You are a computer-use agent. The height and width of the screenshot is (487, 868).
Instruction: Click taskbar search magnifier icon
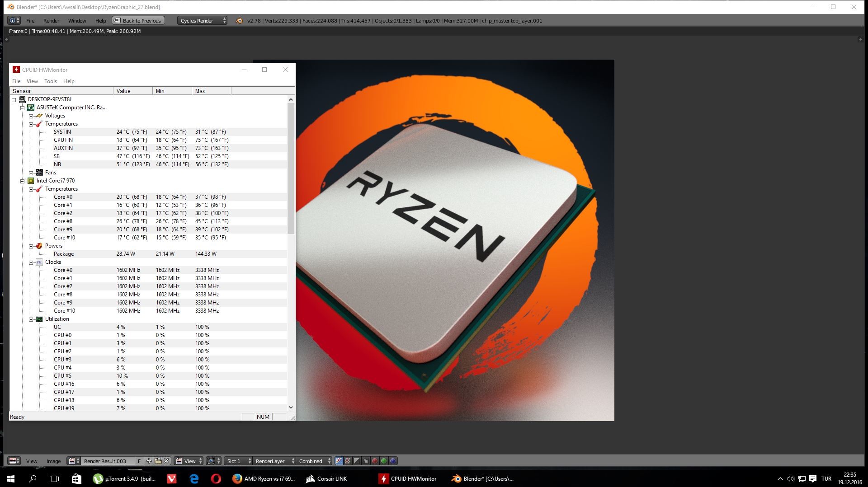coord(33,478)
